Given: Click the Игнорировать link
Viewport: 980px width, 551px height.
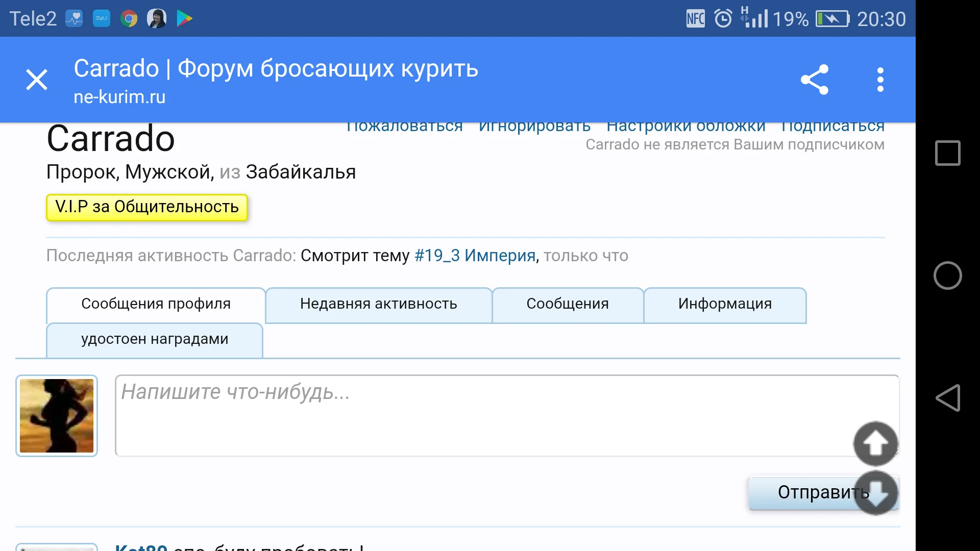Looking at the screenshot, I should click(x=534, y=125).
